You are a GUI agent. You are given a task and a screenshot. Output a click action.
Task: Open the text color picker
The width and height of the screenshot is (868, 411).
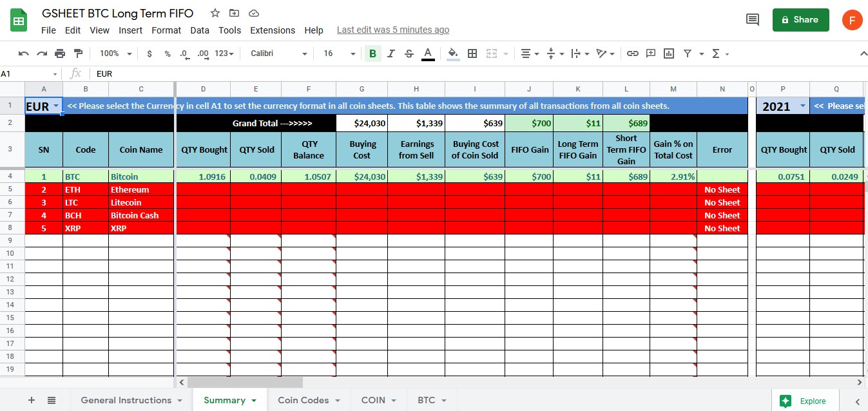[x=428, y=53]
